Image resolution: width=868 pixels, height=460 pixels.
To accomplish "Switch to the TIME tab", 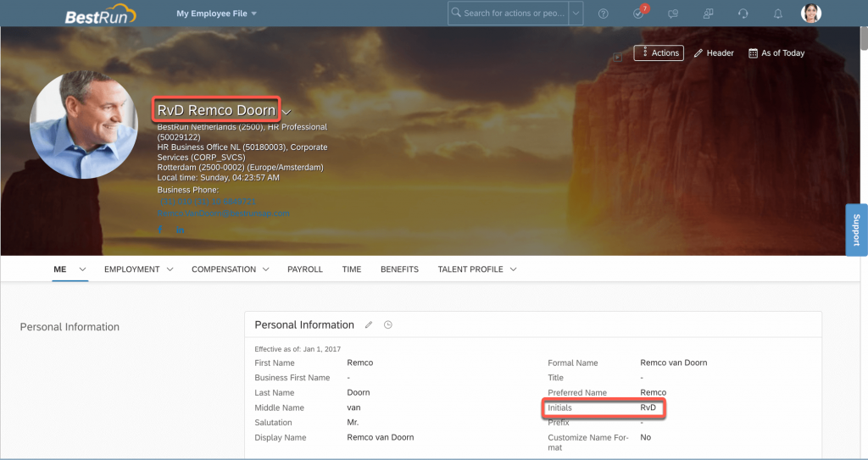I will point(352,269).
